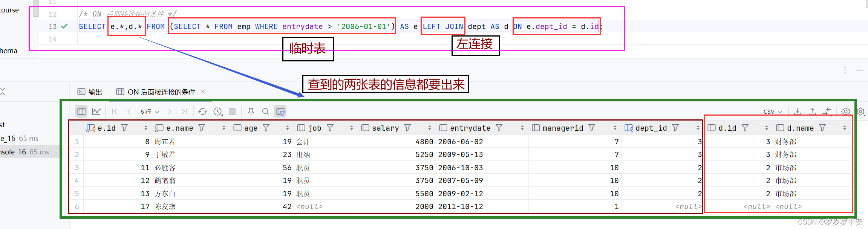This screenshot has width=868, height=229.
Task: Close the ON 后面接连接的条件 tab
Action: pos(203,92)
